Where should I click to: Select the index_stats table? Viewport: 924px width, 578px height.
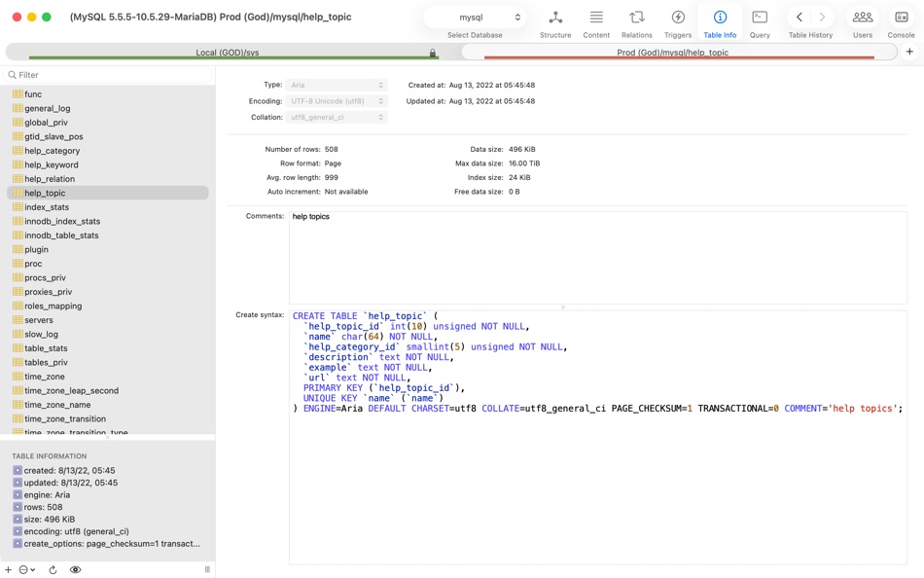click(107, 207)
